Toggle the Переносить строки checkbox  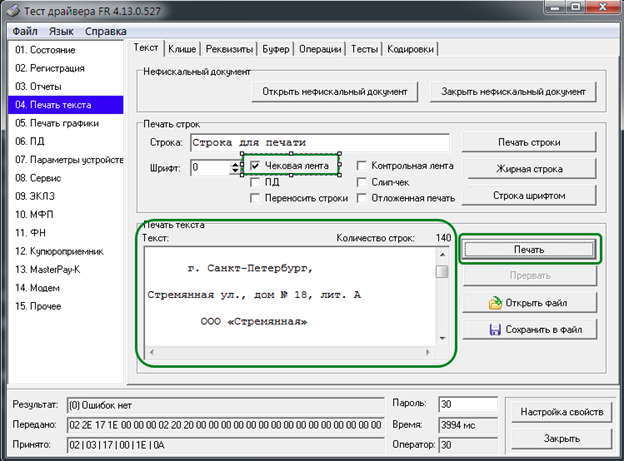[256, 198]
